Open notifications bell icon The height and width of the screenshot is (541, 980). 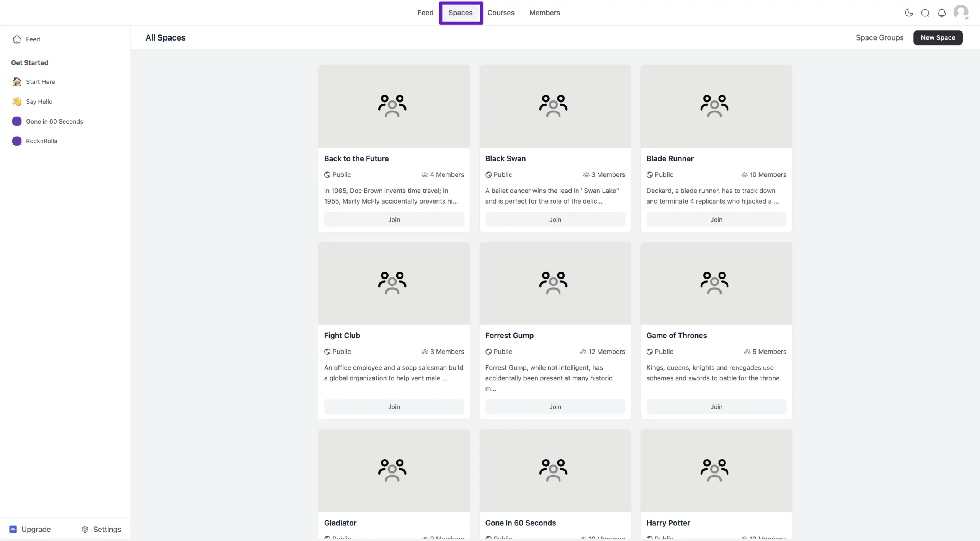(942, 13)
